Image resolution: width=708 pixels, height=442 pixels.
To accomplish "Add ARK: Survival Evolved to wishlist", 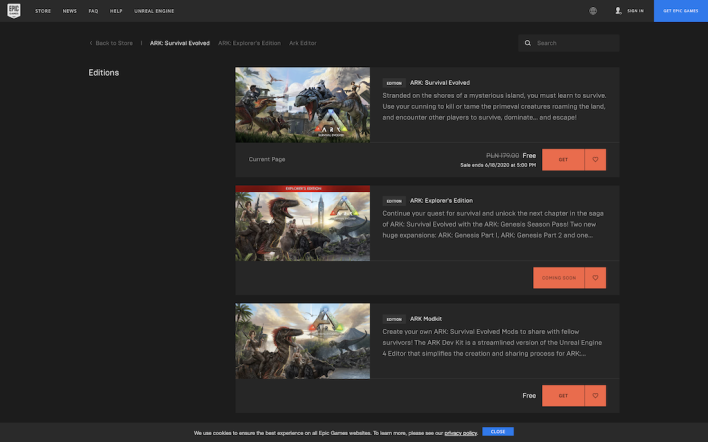I will [x=595, y=159].
